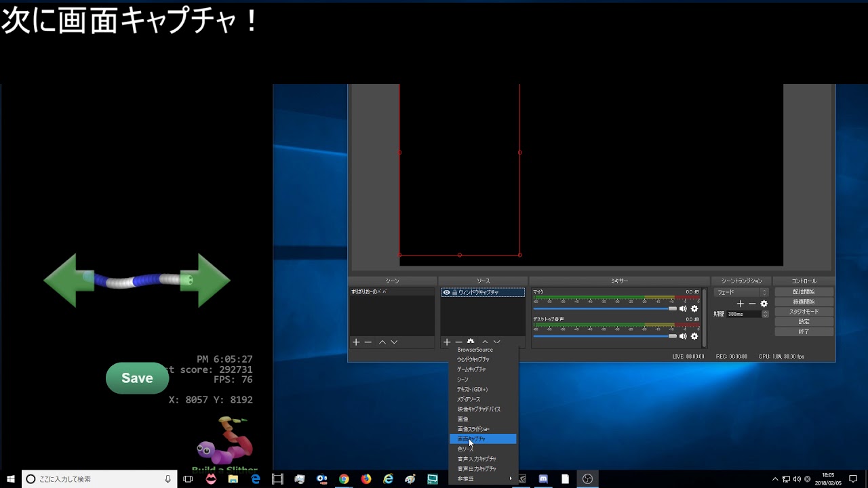Viewport: 868px width, 488px height.
Task: Choose メディアソース from source menu
Action: (484, 399)
